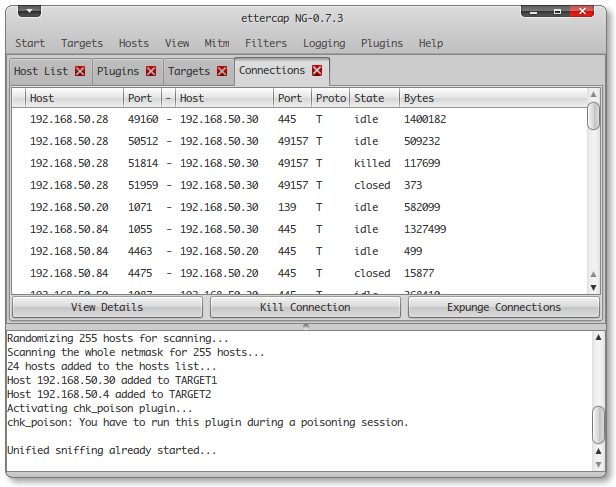Click Kill Connection button
The height and width of the screenshot is (487, 616).
click(x=305, y=307)
